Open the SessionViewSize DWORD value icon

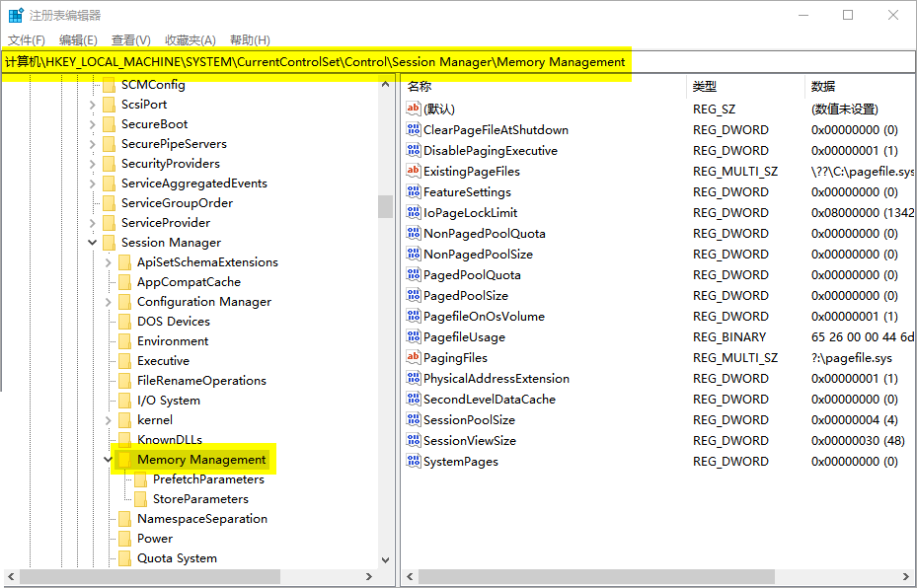point(416,440)
